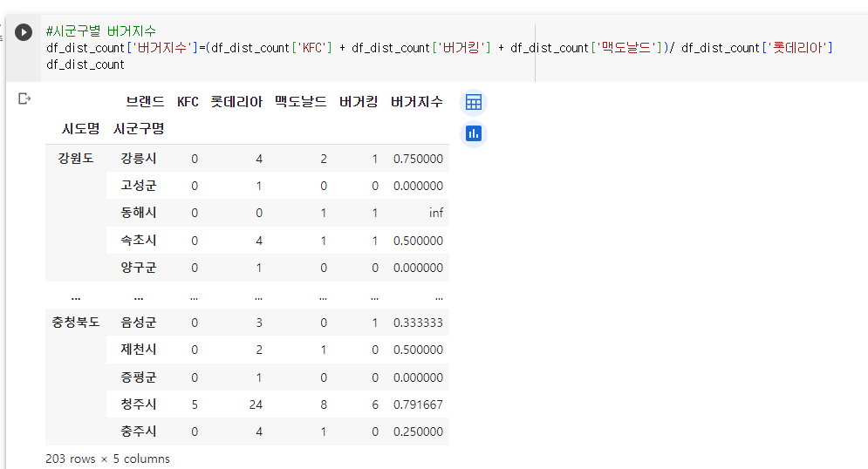Click the 속초시 row label

[x=139, y=240]
